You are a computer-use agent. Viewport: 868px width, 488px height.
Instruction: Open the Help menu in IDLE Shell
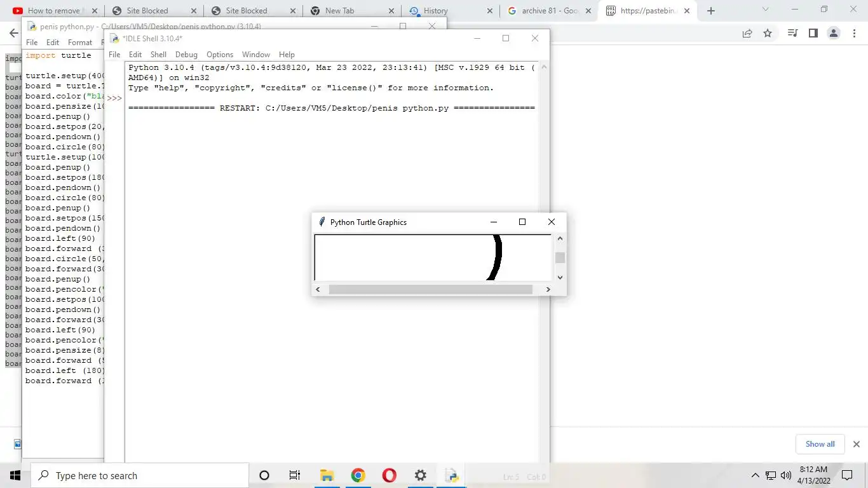[287, 55]
